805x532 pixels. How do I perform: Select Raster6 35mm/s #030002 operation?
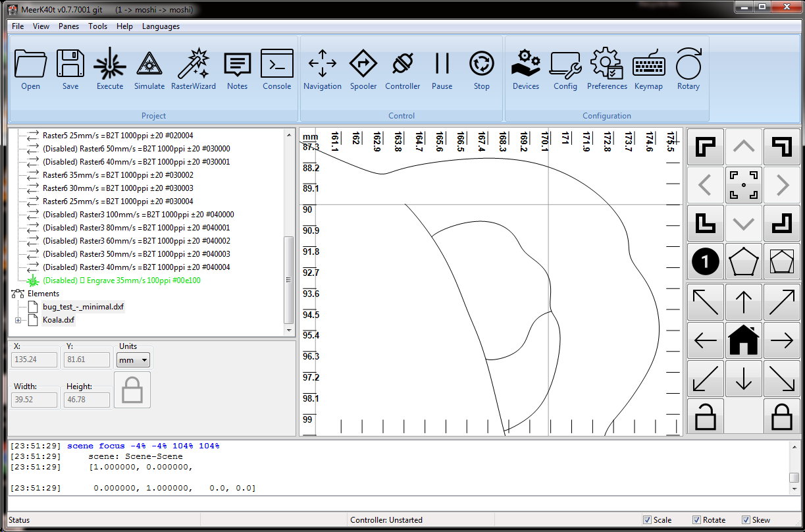point(118,175)
